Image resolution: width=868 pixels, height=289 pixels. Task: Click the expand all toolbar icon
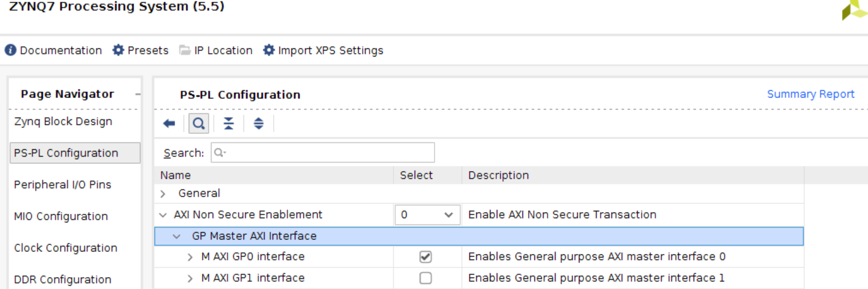[259, 124]
